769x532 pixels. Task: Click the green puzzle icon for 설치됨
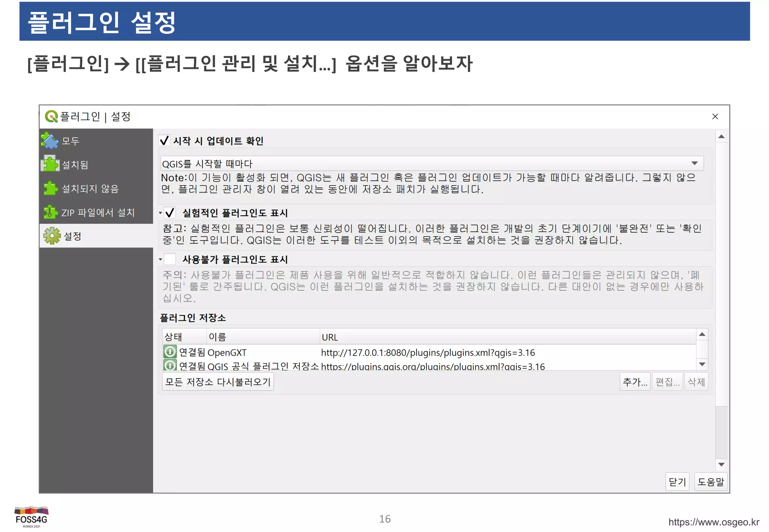[50, 164]
